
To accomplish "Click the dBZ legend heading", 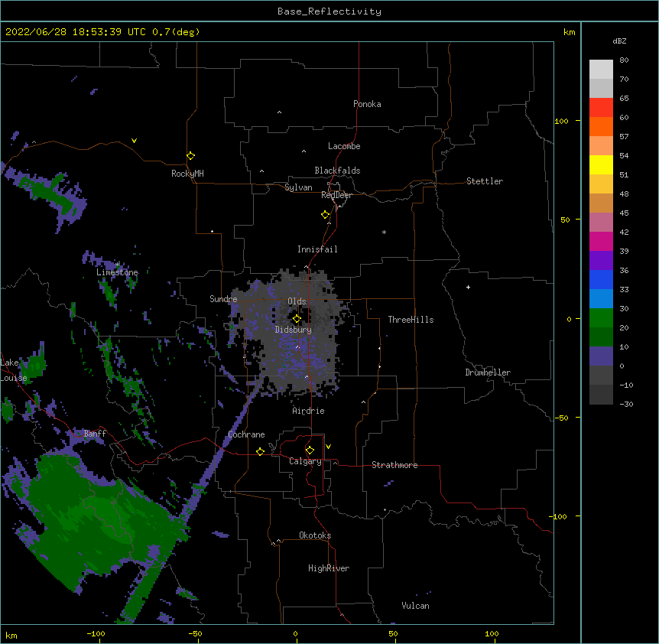I will tap(619, 41).
